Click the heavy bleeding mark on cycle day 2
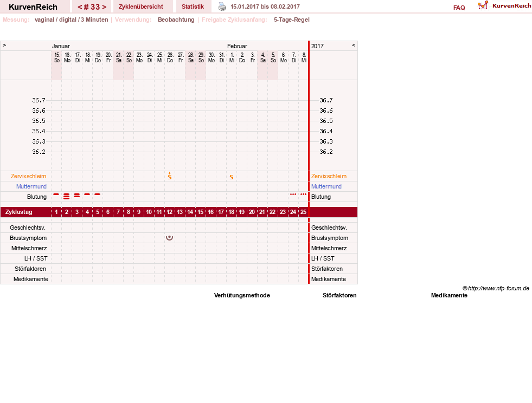Viewport: 532px width, 403px height. tap(67, 196)
